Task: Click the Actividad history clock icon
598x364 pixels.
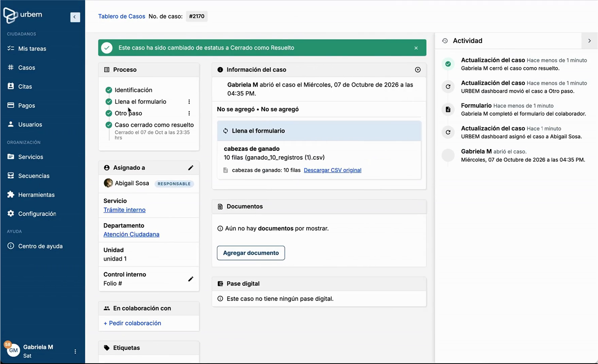Action: click(445, 41)
